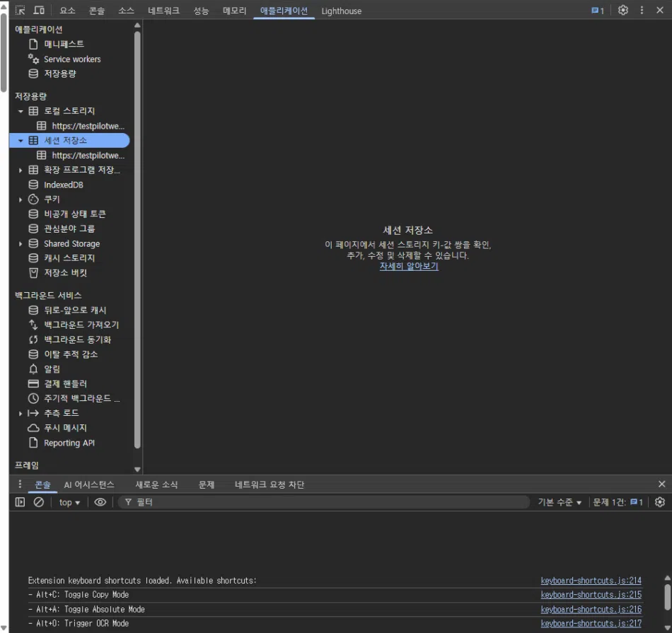The image size is (672, 633).
Task: Click the live expression eye icon
Action: (100, 502)
